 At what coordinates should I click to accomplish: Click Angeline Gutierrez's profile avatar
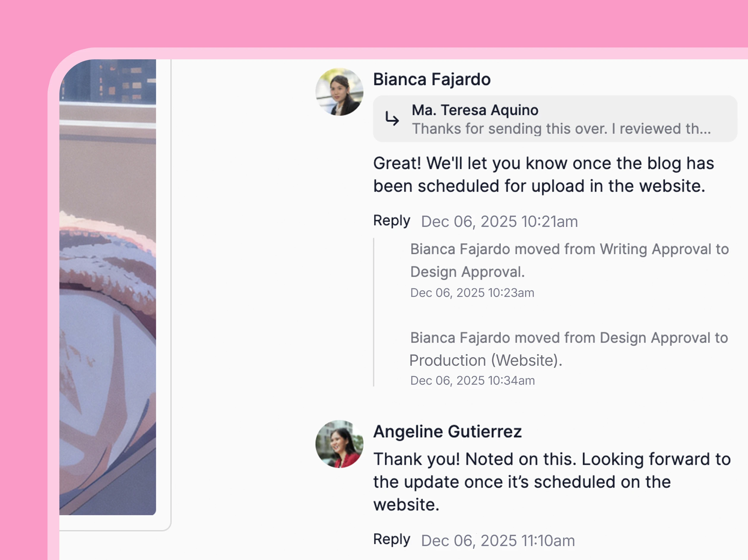pyautogui.click(x=339, y=444)
